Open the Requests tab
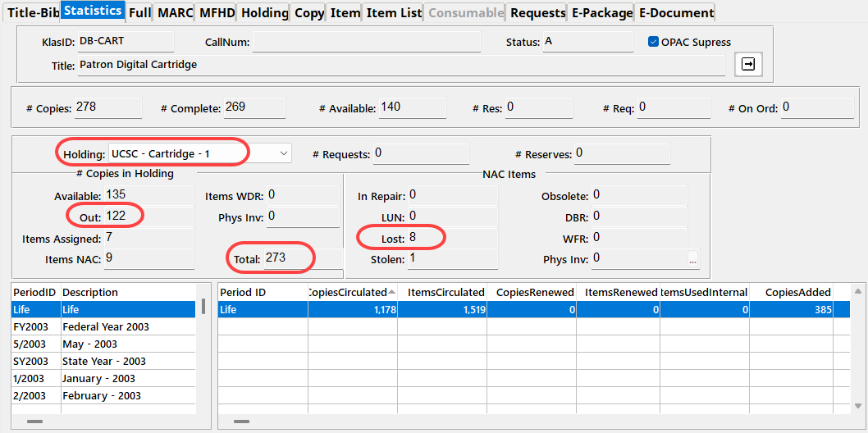Screen dimensions: 868x433 537,13
